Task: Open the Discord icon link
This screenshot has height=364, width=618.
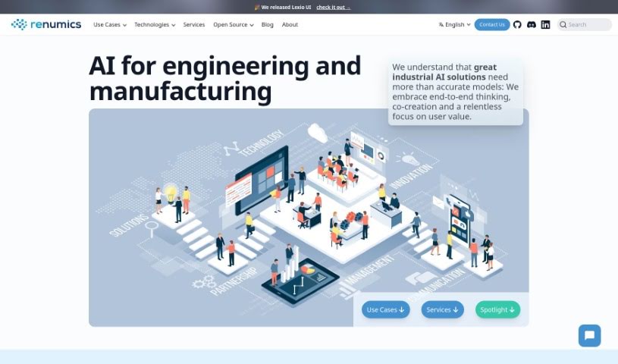Action: pyautogui.click(x=531, y=24)
